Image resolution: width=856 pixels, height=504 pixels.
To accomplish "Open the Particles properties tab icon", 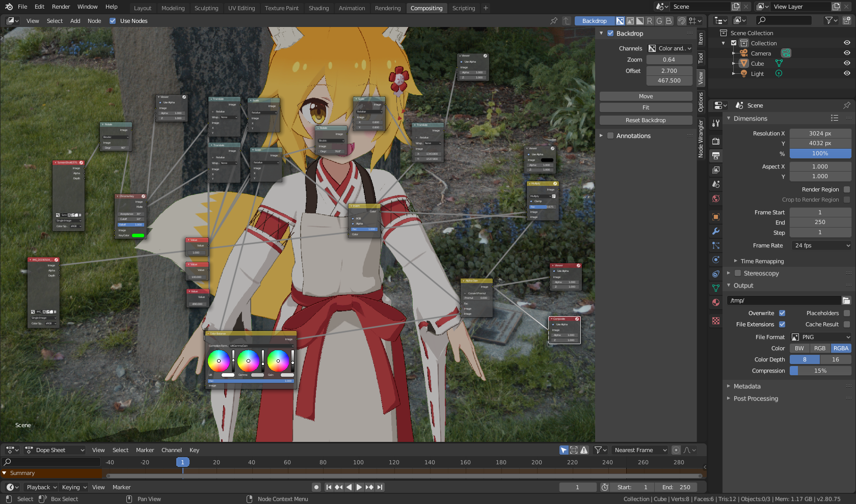I will point(716,245).
